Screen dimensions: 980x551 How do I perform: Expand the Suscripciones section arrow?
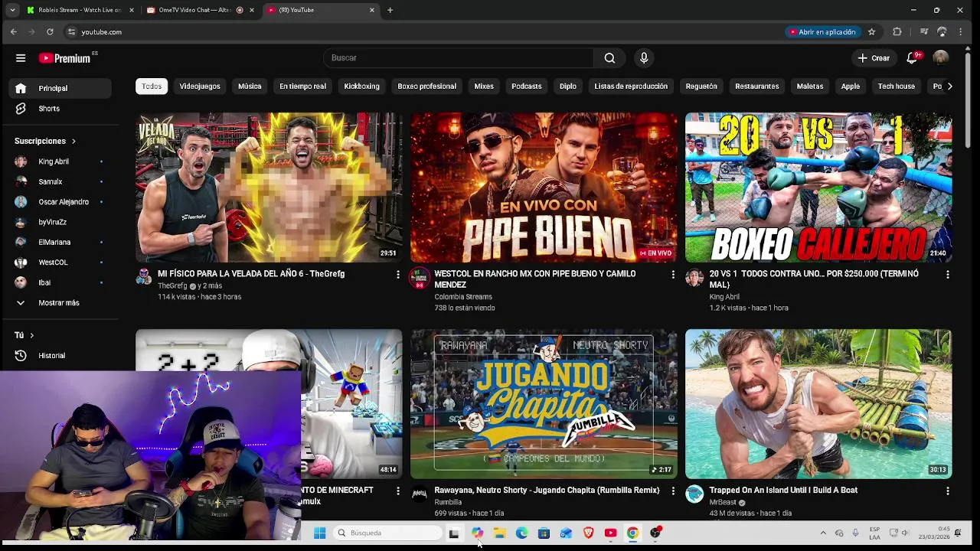point(73,142)
